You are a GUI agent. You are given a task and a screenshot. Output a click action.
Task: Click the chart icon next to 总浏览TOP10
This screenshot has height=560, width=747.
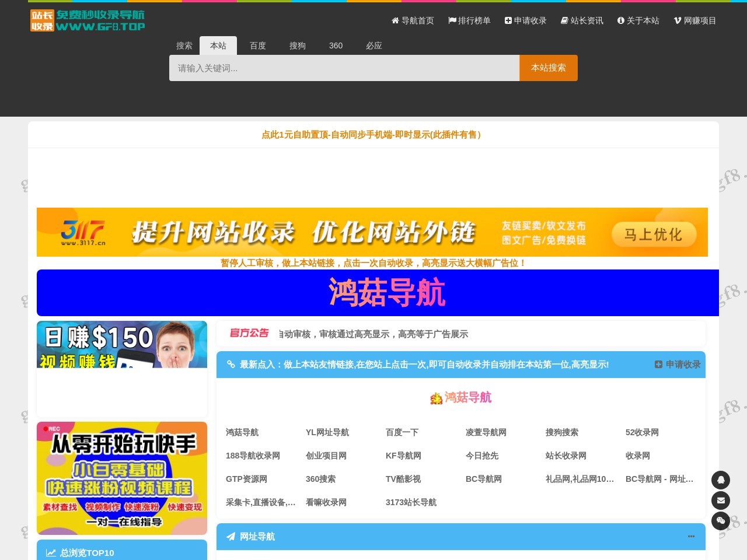coord(50,552)
